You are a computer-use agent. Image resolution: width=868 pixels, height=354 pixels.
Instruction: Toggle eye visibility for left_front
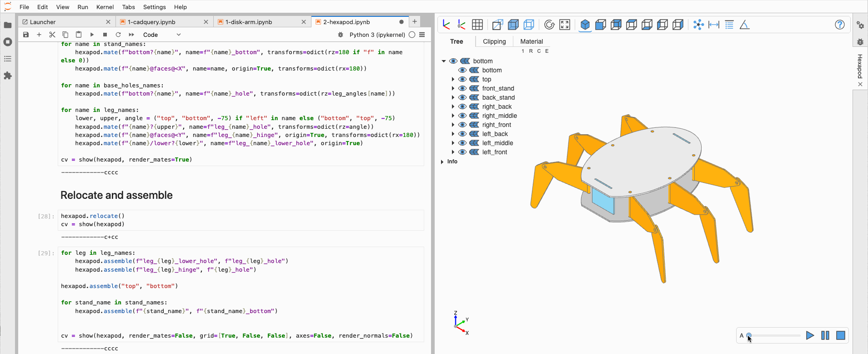(462, 152)
